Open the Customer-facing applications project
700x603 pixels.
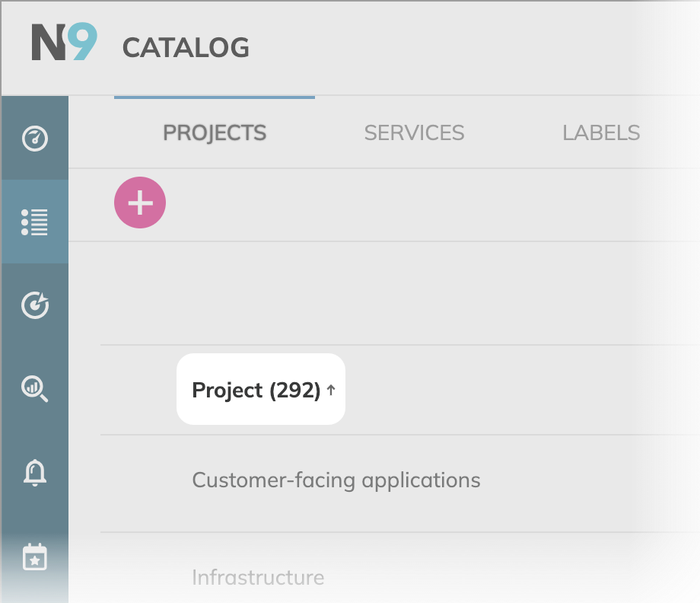(336, 480)
